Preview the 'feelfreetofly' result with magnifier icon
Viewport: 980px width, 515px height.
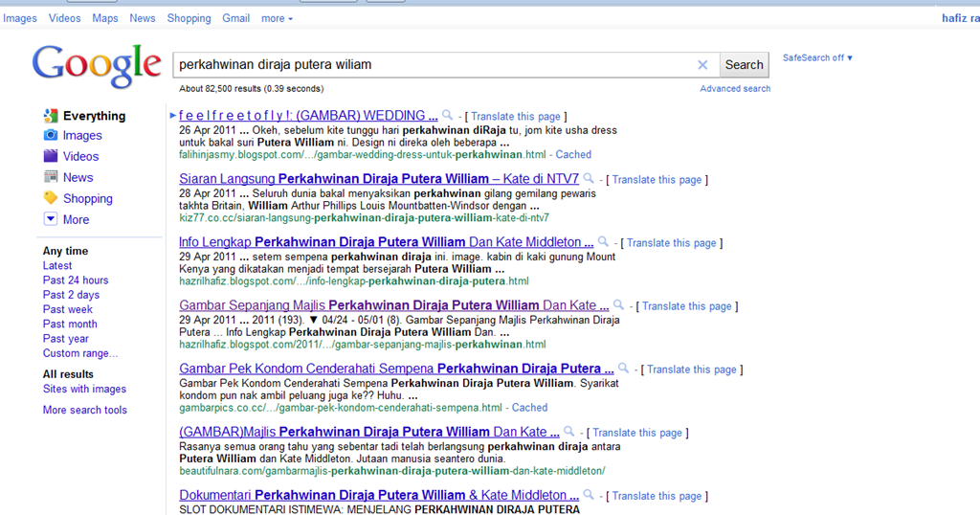(x=448, y=115)
